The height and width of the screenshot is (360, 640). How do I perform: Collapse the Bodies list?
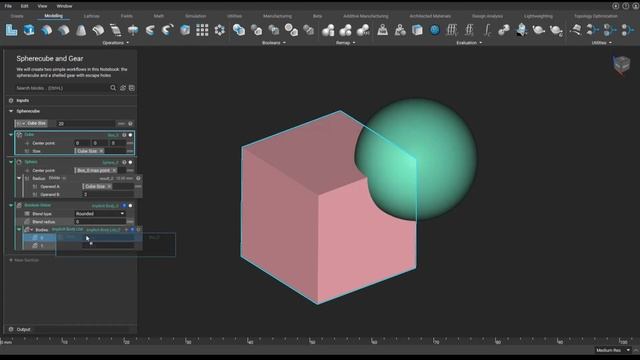19,230
